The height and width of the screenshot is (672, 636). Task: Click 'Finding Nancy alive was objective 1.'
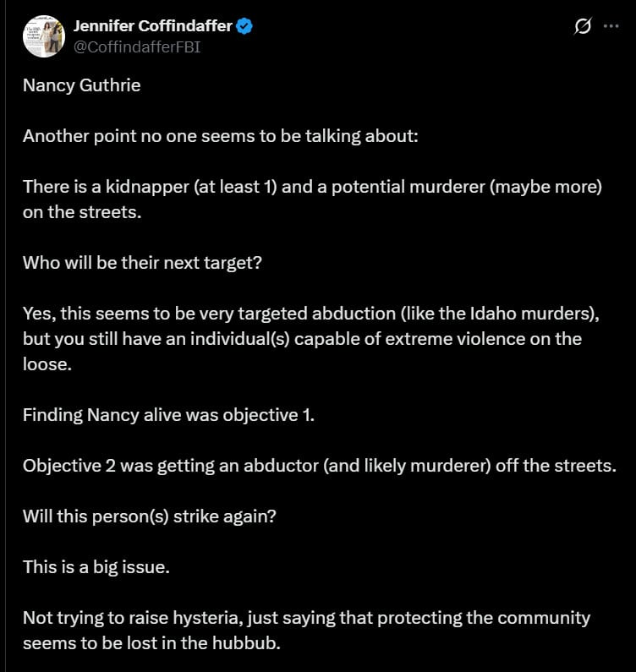168,415
